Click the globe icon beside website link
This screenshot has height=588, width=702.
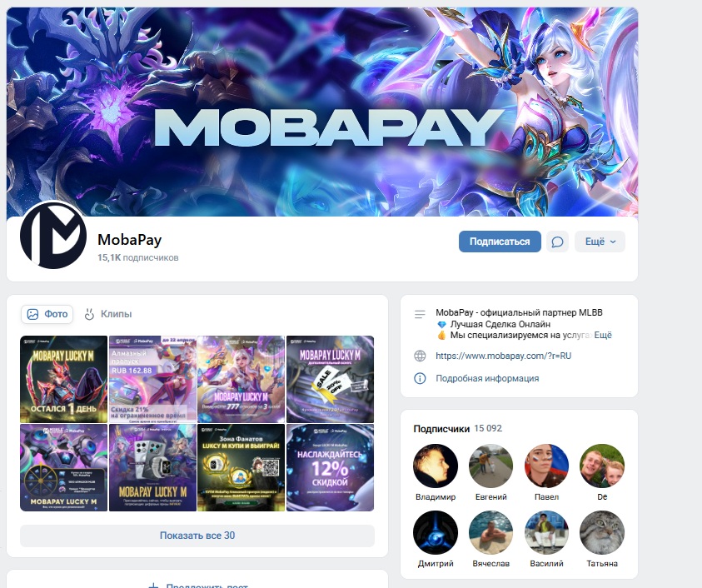[420, 356]
